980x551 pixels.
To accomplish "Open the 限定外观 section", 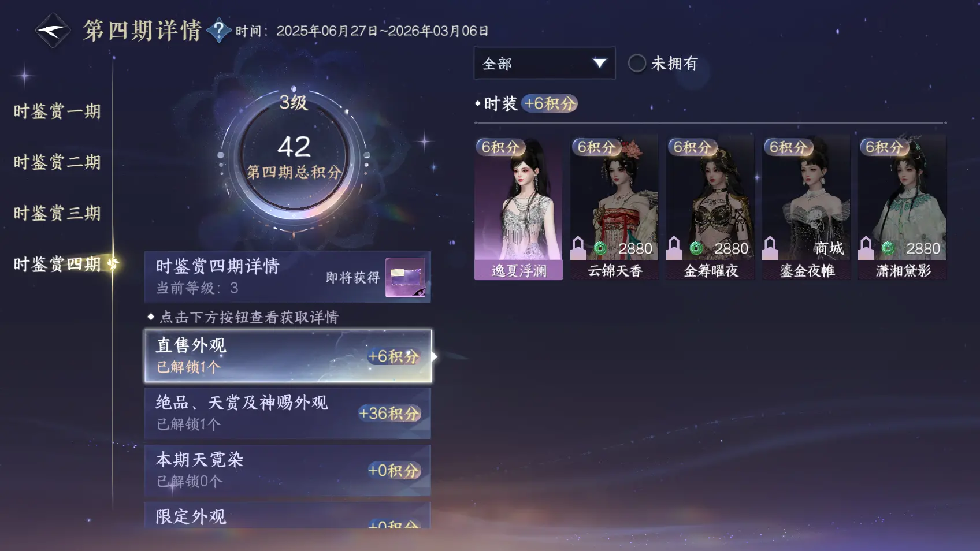I will (288, 515).
